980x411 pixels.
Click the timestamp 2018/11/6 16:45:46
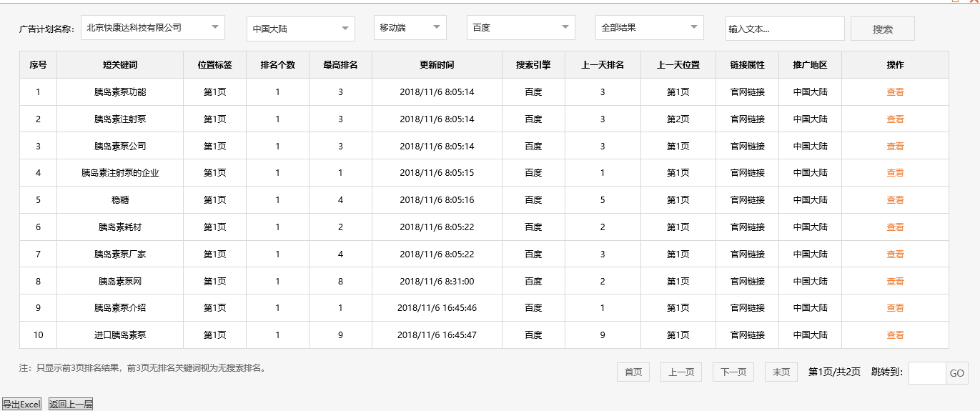[x=437, y=307]
